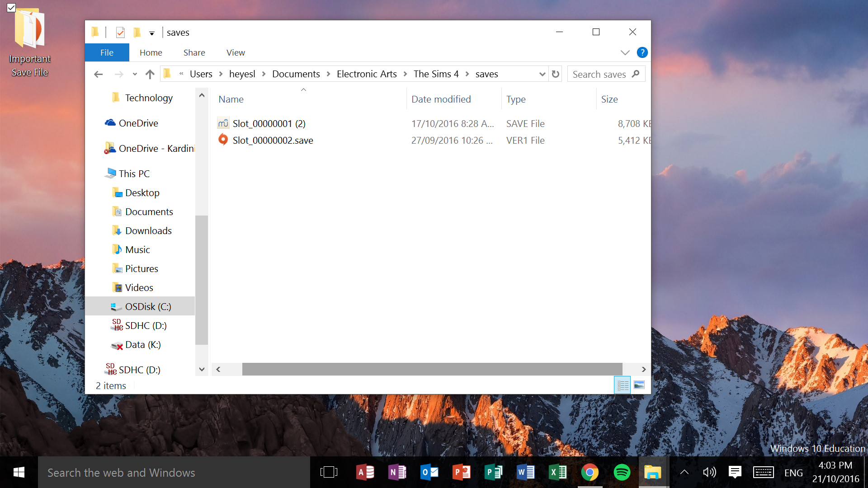Select OSDisk (C:) in navigation pane

click(140, 306)
